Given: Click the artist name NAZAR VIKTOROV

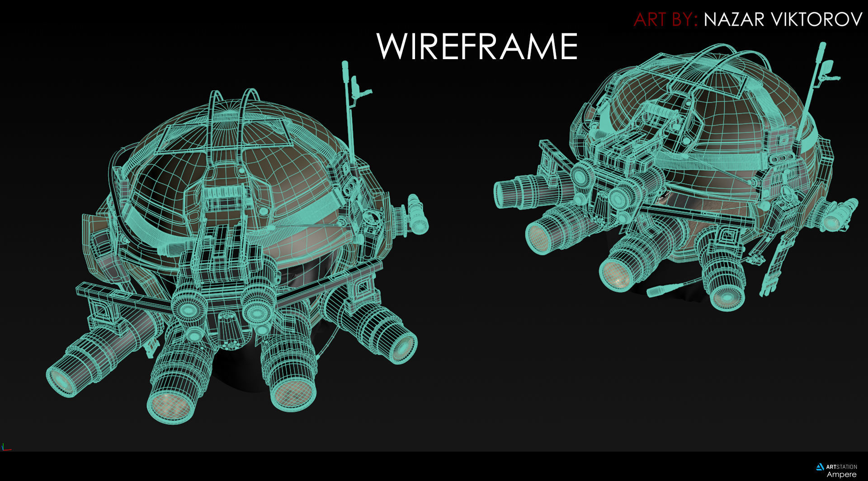Looking at the screenshot, I should (783, 19).
